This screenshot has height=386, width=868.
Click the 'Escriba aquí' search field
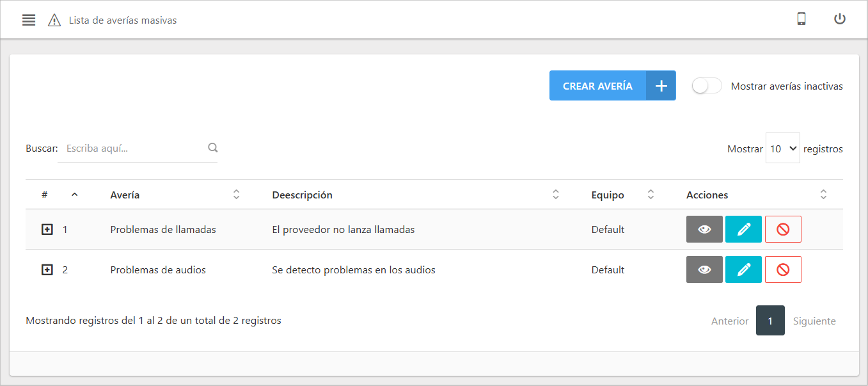coord(128,148)
